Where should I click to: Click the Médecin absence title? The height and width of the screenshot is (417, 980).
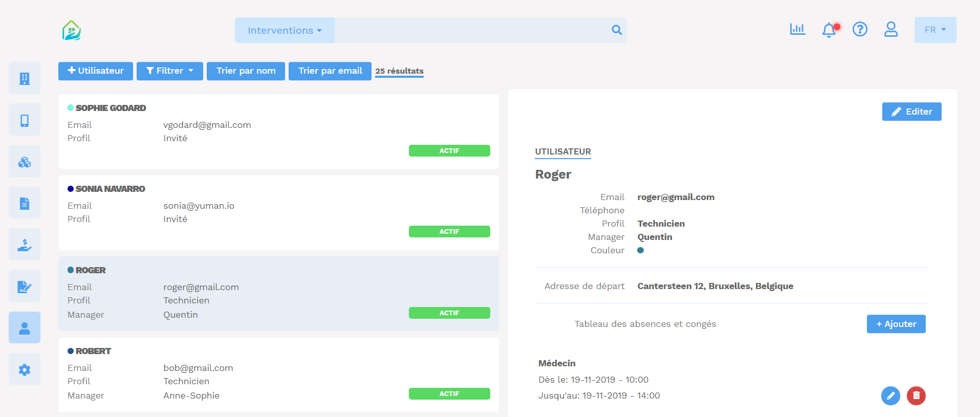click(x=557, y=363)
